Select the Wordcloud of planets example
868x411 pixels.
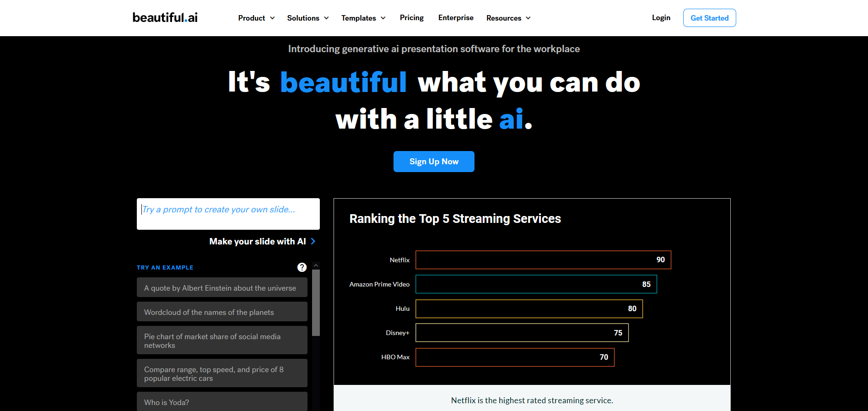click(222, 312)
